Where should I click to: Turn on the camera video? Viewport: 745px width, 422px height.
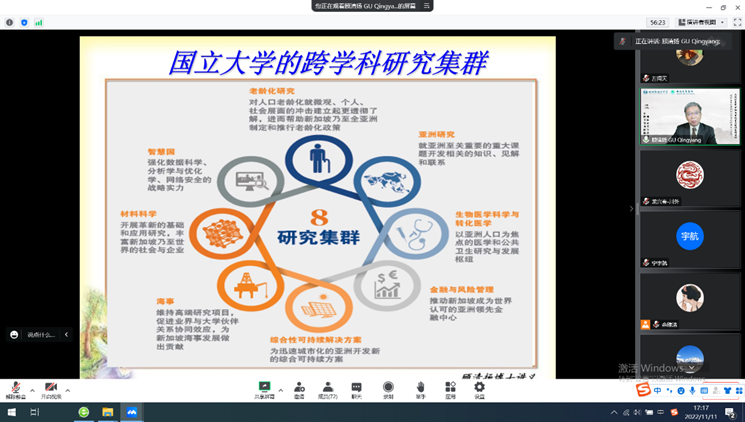(x=50, y=387)
